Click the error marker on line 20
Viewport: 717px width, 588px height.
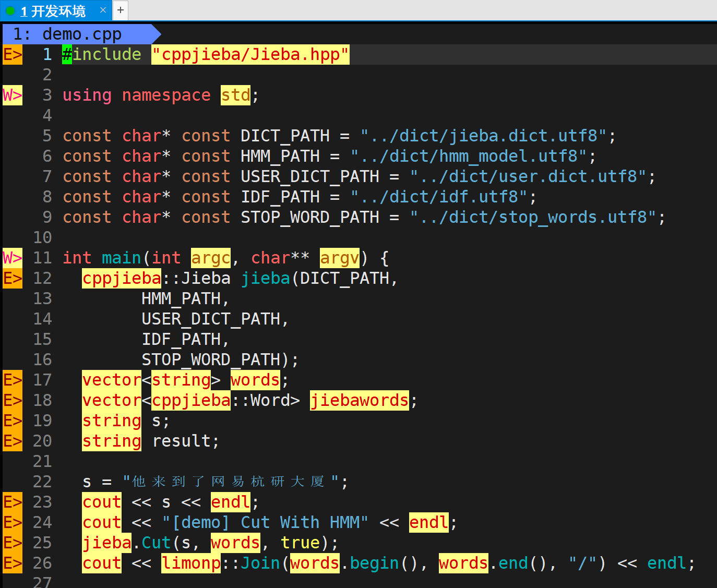[13, 441]
